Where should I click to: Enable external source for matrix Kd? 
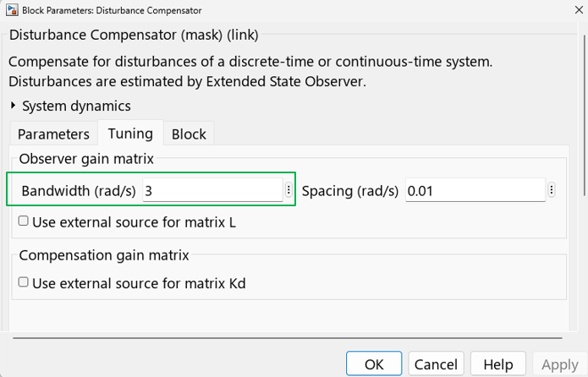(24, 282)
